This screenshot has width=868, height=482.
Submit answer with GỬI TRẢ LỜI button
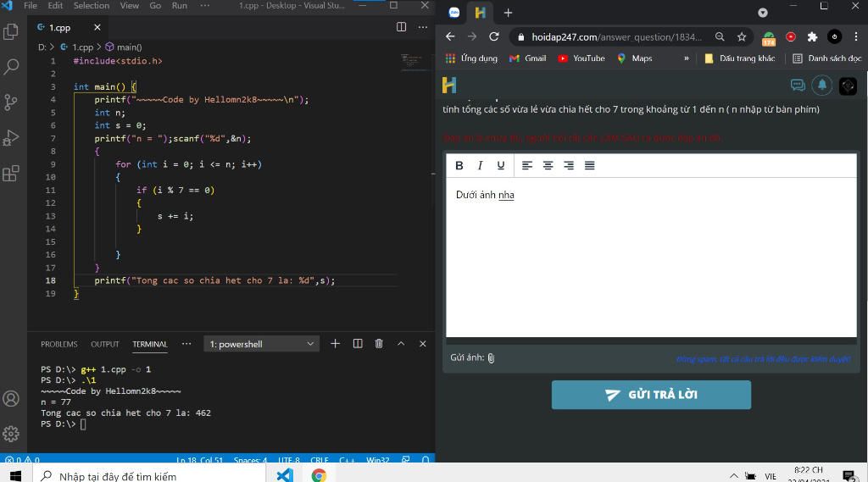point(651,395)
